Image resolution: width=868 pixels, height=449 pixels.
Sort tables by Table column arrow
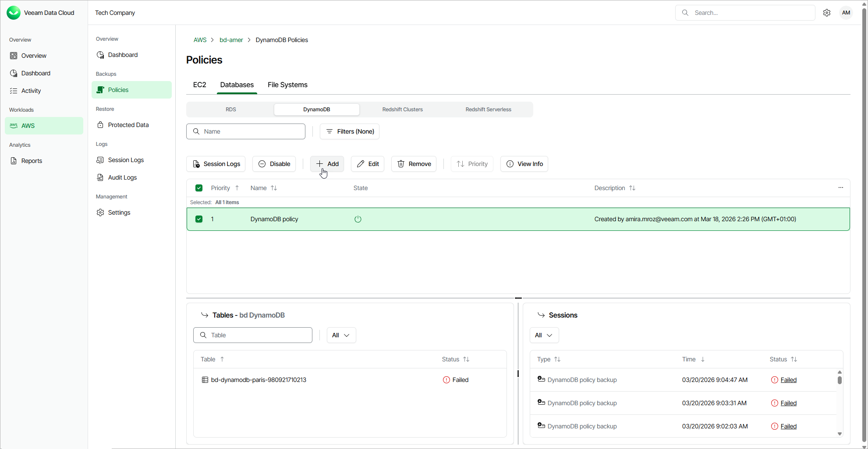pos(222,359)
